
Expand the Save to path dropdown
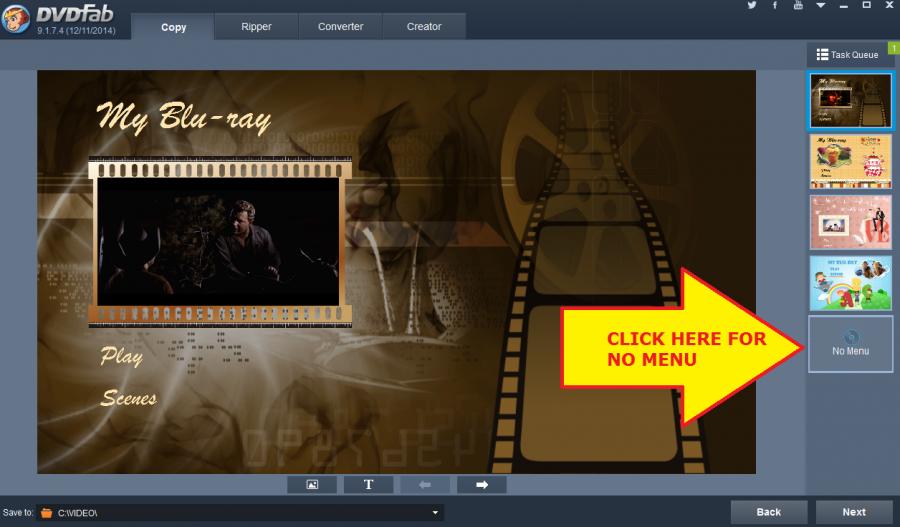(435, 513)
